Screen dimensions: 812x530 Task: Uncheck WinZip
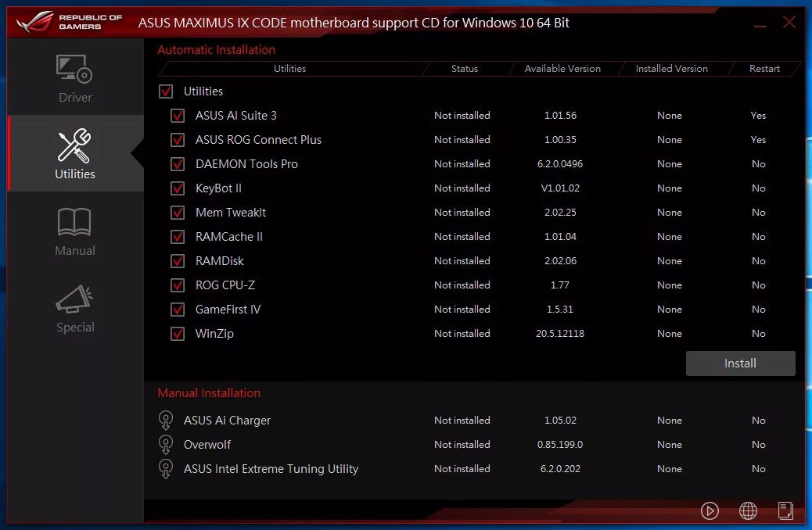coord(178,334)
